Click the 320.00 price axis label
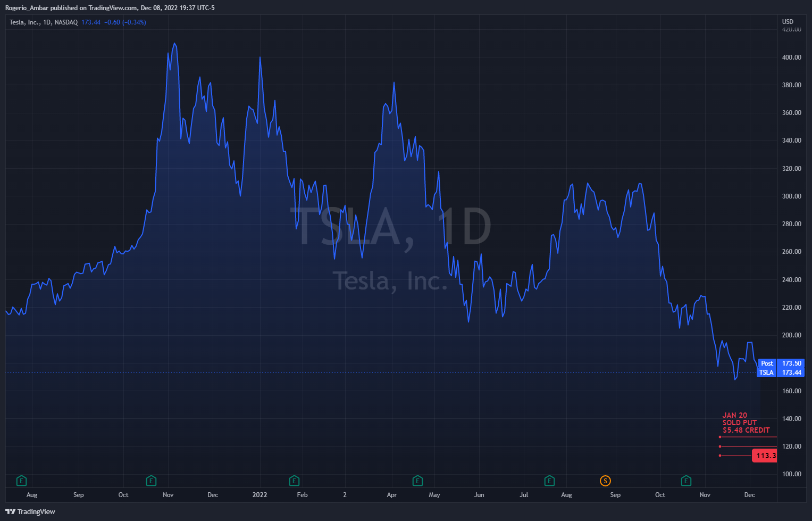This screenshot has width=812, height=521. click(791, 169)
